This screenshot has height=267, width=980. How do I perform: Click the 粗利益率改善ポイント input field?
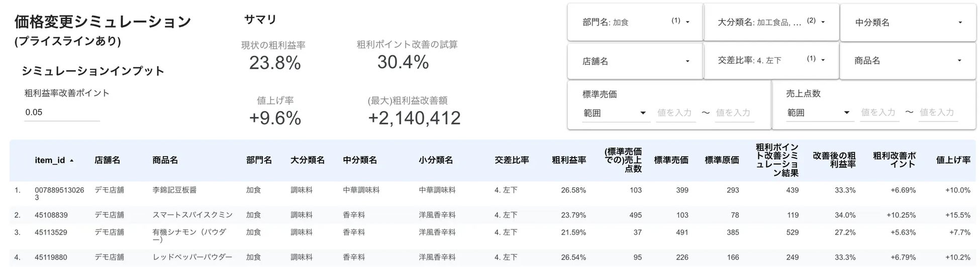62,112
